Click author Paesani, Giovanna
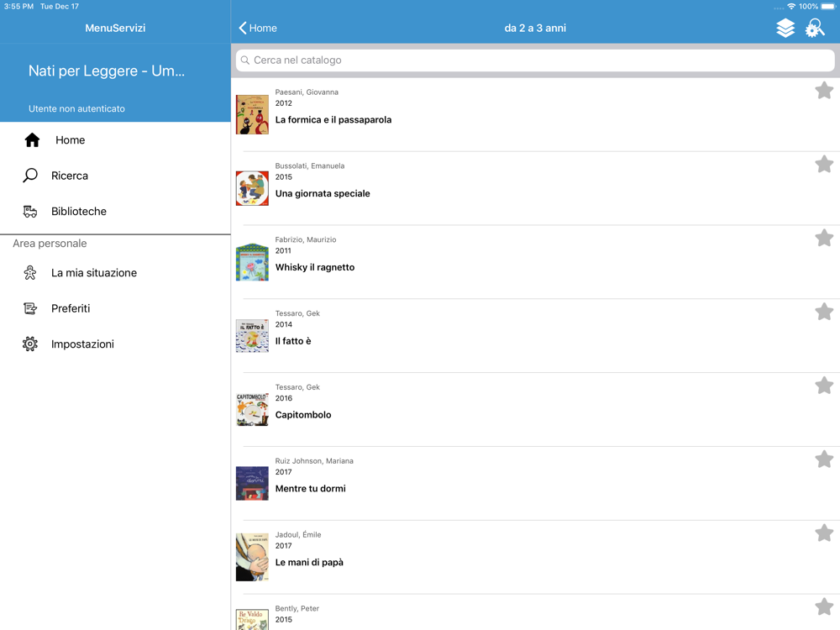The height and width of the screenshot is (630, 840). click(307, 92)
